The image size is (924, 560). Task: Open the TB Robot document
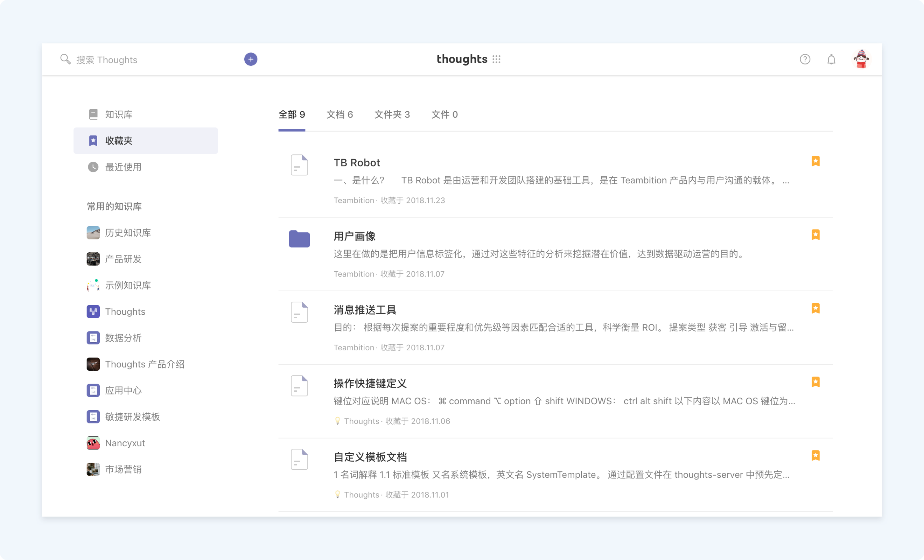[357, 163]
